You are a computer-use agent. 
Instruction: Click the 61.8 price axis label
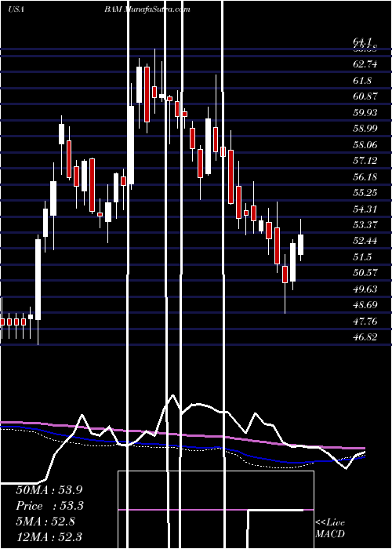(x=362, y=81)
